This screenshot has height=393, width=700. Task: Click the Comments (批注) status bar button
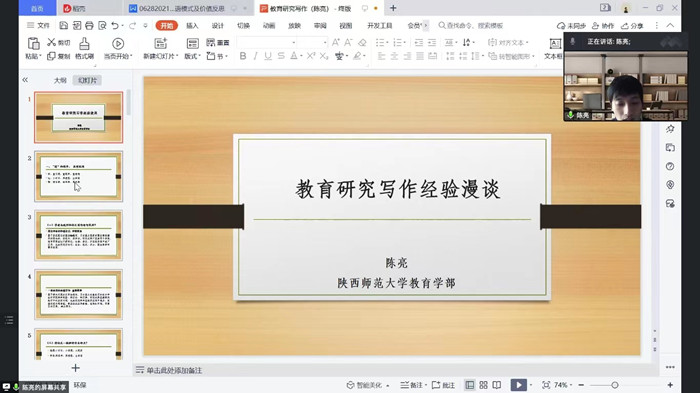[443, 385]
